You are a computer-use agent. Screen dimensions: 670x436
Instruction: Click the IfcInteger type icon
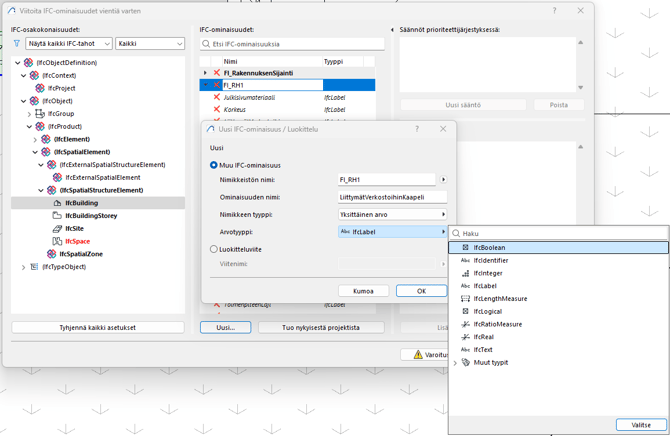[465, 273]
